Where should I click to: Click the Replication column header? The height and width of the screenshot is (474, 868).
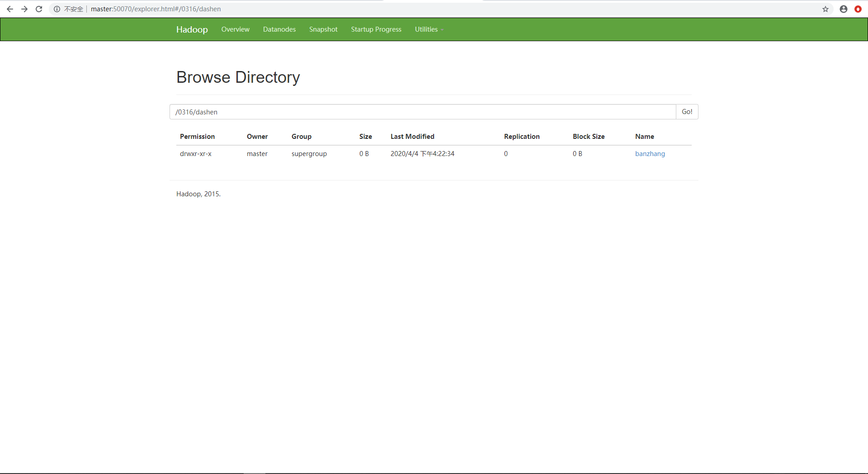(x=522, y=137)
